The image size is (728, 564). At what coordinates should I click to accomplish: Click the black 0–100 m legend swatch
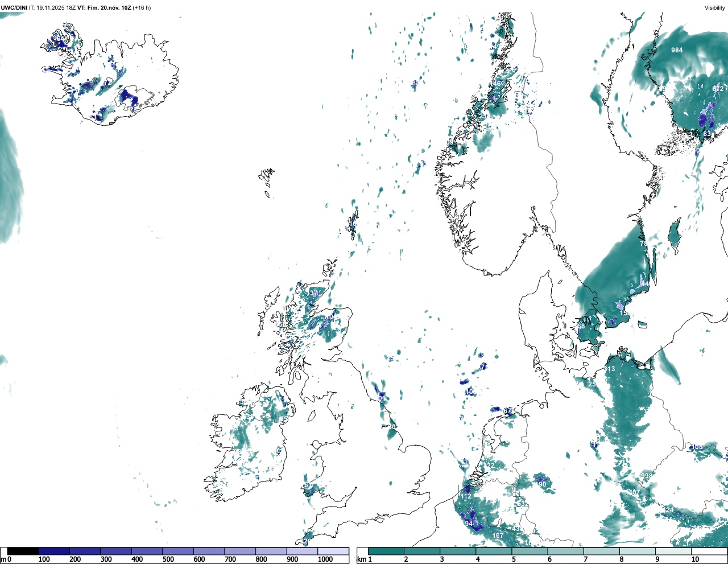pos(23,551)
